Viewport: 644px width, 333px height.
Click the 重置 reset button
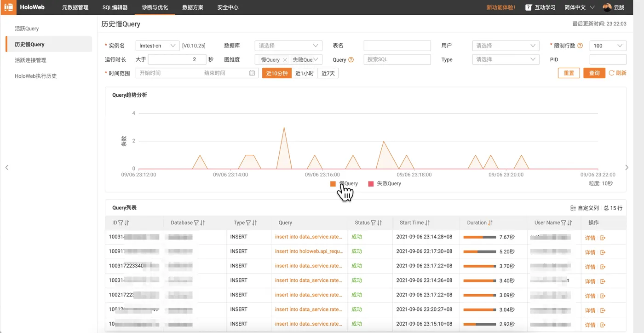point(569,73)
